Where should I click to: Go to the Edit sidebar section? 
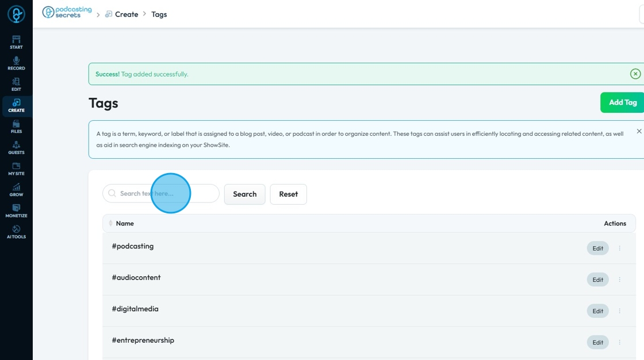(x=16, y=85)
